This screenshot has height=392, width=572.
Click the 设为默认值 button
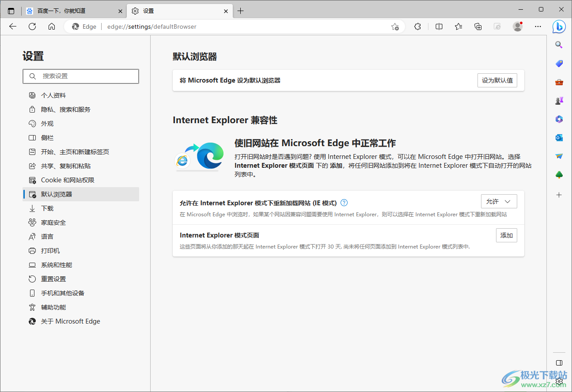pyautogui.click(x=497, y=80)
